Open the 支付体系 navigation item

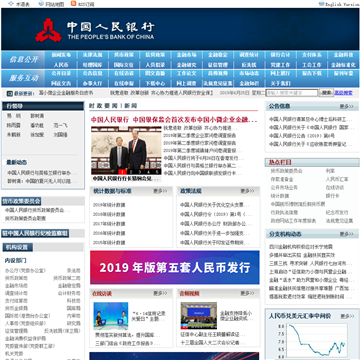click(312, 55)
